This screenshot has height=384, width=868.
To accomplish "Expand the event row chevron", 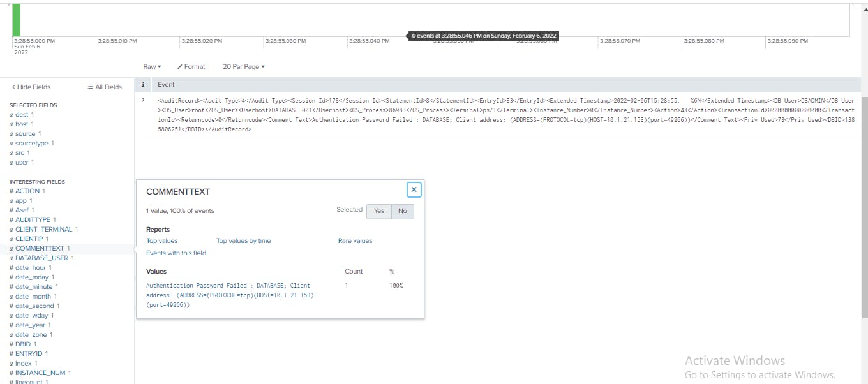I will click(144, 100).
